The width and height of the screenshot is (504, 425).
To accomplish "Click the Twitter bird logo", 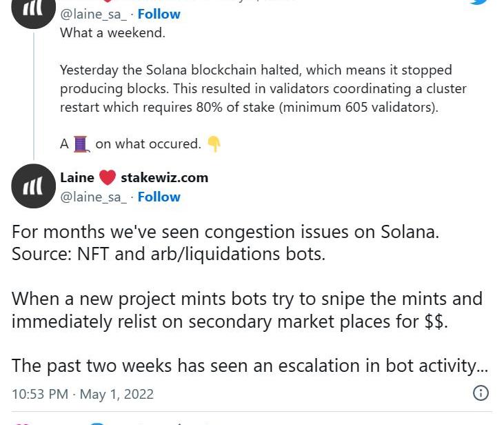I will [478, 2].
